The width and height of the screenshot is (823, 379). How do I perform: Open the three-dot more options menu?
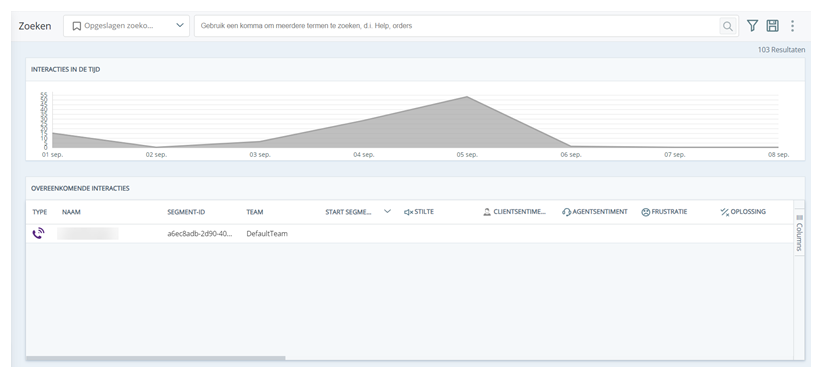[x=793, y=26]
